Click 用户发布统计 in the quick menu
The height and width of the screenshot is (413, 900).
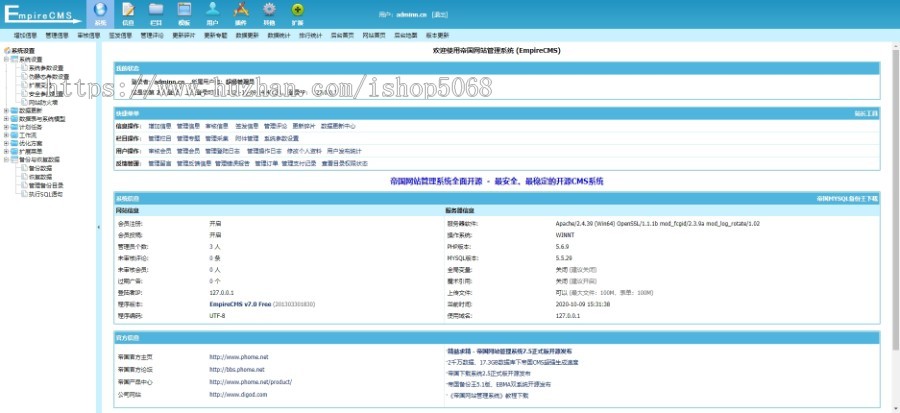[344, 151]
